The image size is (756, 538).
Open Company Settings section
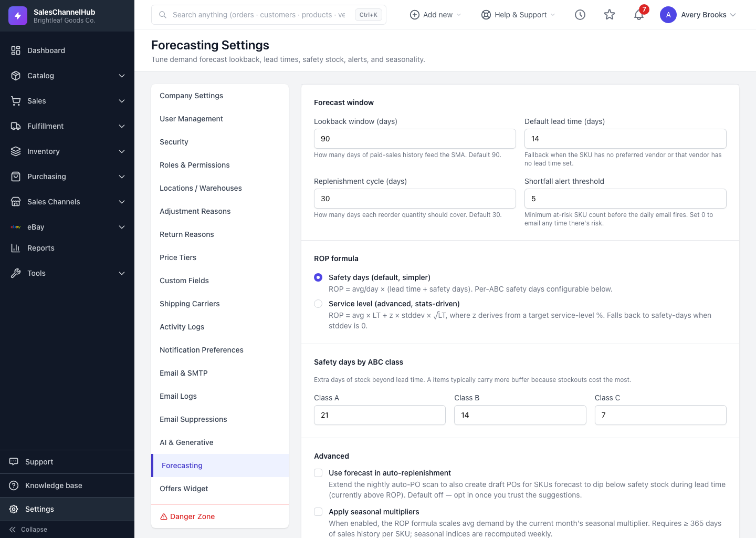pos(220,96)
